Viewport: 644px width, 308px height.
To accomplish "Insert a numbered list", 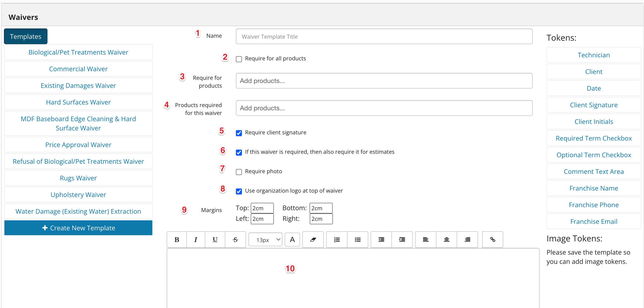I will point(337,240).
